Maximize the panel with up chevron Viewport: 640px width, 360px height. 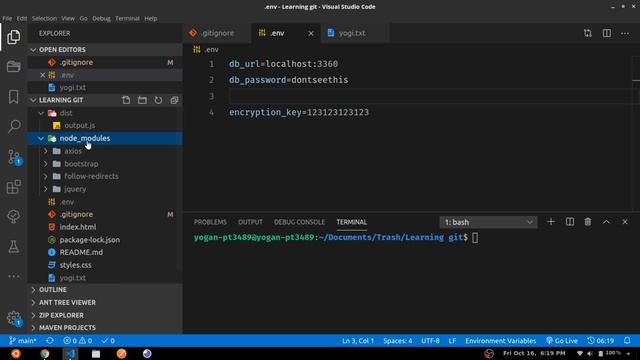tap(606, 222)
